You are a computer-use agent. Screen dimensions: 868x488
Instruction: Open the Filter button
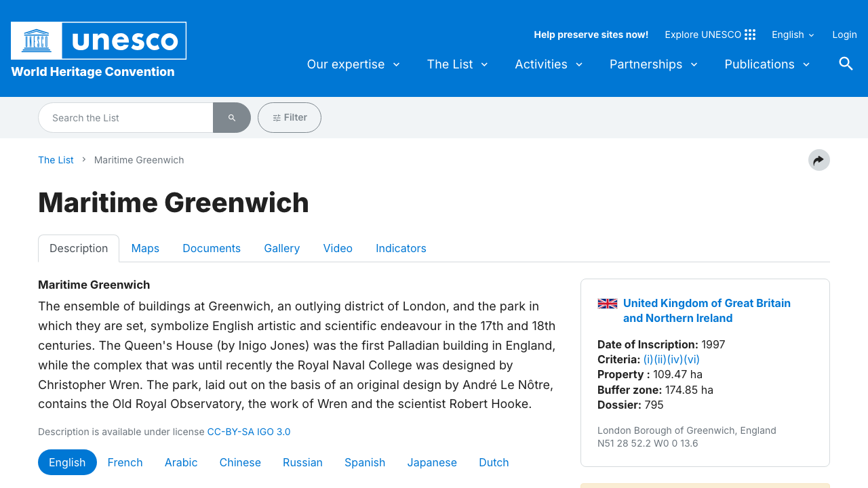(290, 118)
